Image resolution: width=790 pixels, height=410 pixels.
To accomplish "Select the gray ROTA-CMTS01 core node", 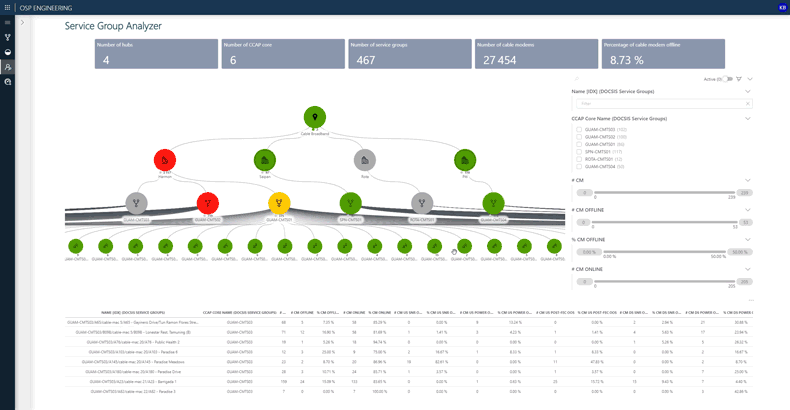I will (x=422, y=203).
